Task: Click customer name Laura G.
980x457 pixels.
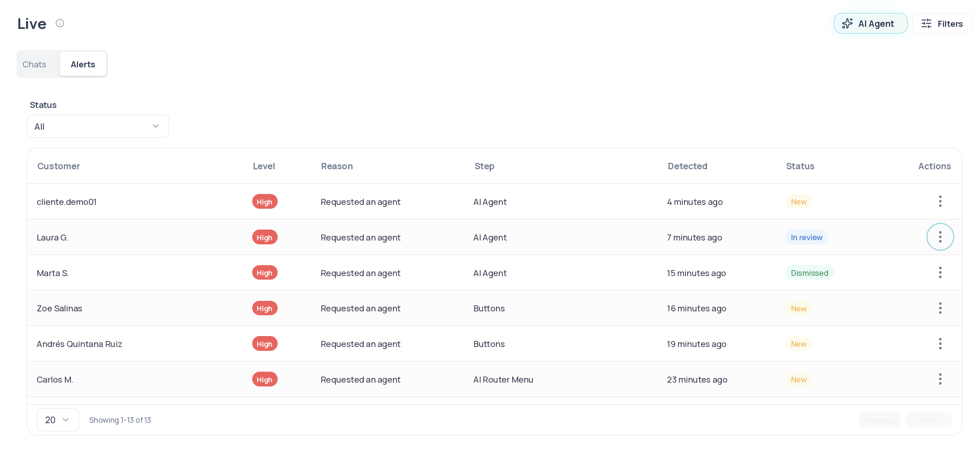Action: 52,238
